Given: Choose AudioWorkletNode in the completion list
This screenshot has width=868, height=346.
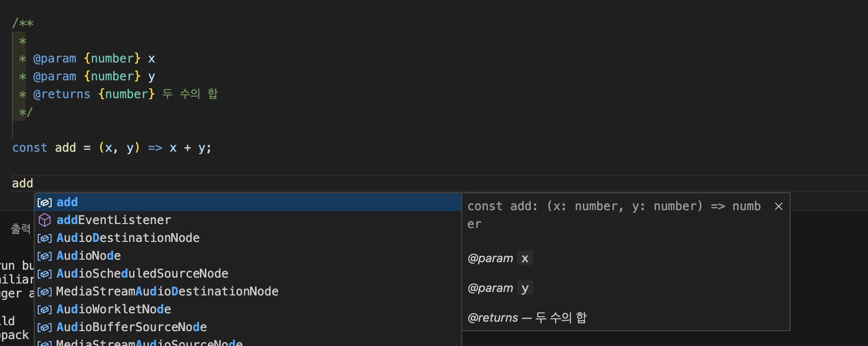Looking at the screenshot, I should [x=248, y=309].
